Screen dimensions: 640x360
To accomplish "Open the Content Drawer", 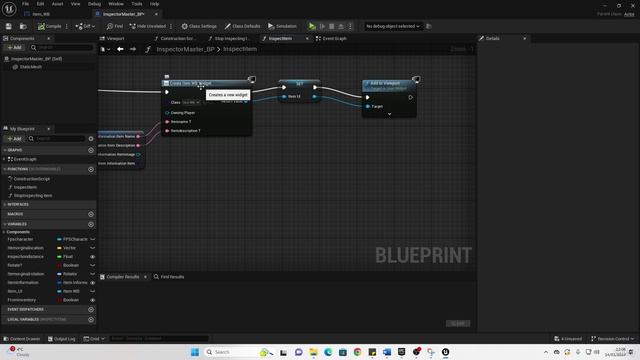I will (x=22, y=339).
